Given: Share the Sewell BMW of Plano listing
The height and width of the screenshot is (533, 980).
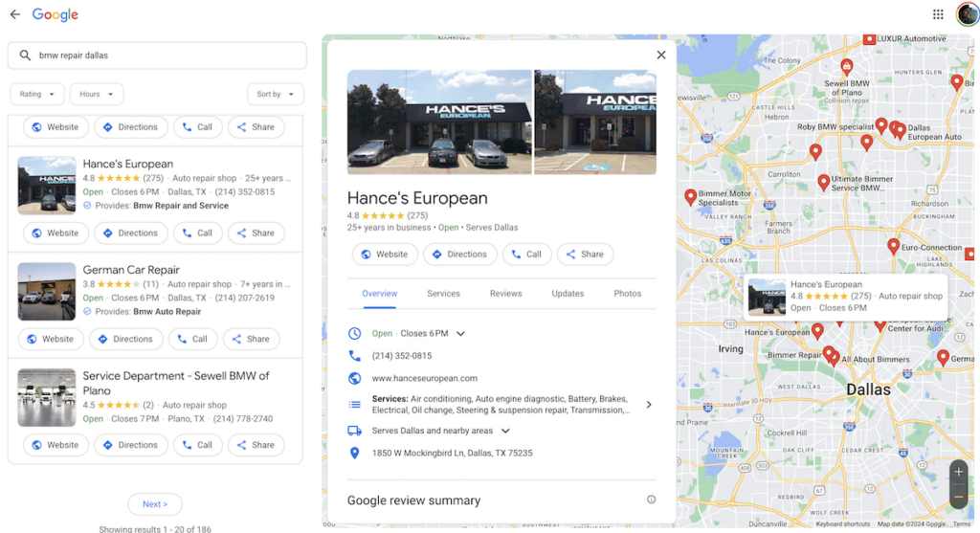Looking at the screenshot, I should 256,445.
